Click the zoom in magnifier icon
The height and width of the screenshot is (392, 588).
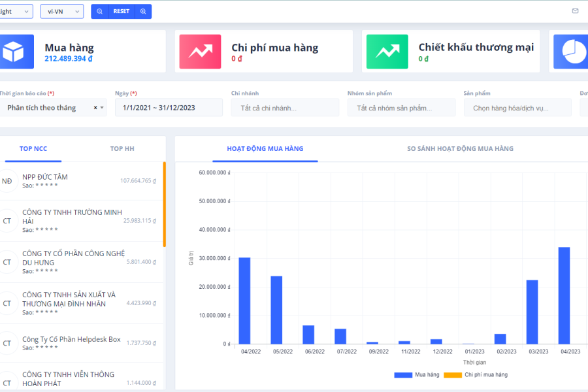click(143, 11)
